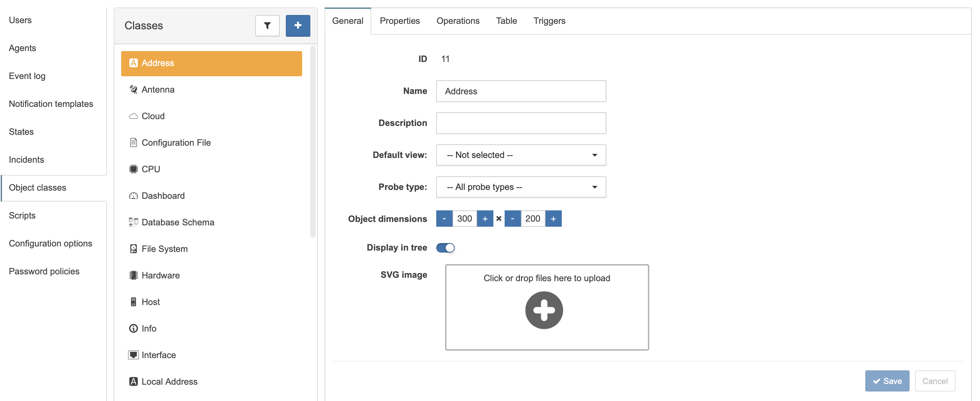The image size is (980, 401).
Task: Open the Default view dropdown
Action: pos(521,155)
